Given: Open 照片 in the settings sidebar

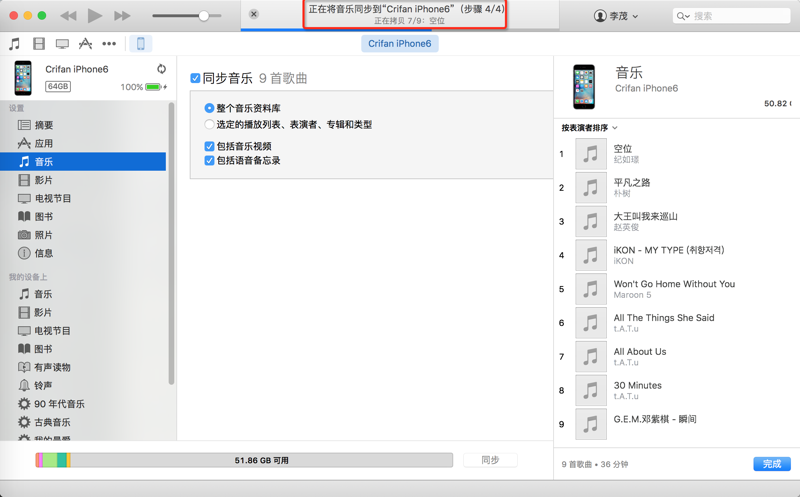Looking at the screenshot, I should [83, 235].
